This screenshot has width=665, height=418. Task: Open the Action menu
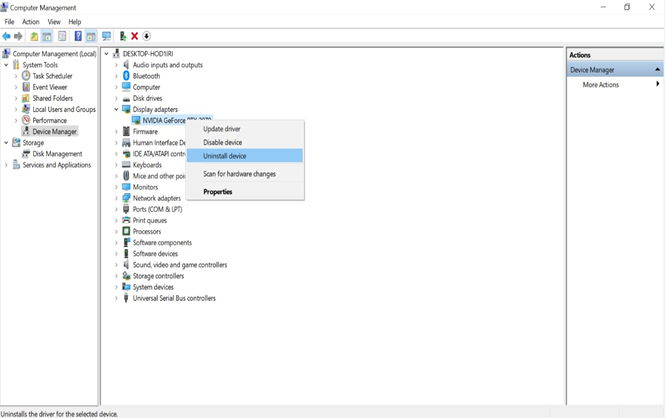(x=31, y=21)
